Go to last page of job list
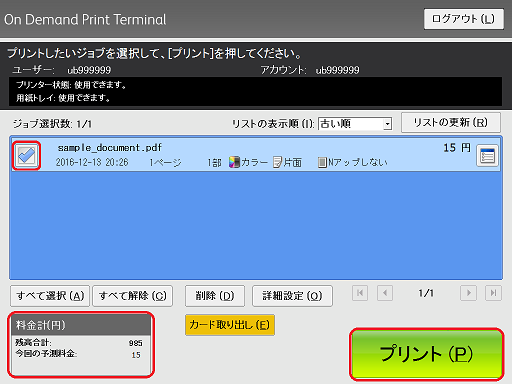512x384 pixels. 493,293
